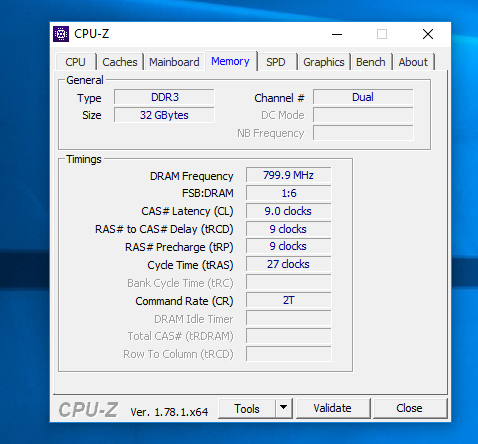The width and height of the screenshot is (478, 444).
Task: Click the Tools button
Action: pos(247,408)
